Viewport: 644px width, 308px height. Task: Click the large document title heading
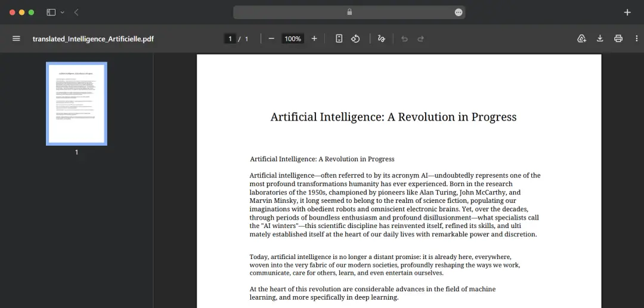[x=394, y=117]
